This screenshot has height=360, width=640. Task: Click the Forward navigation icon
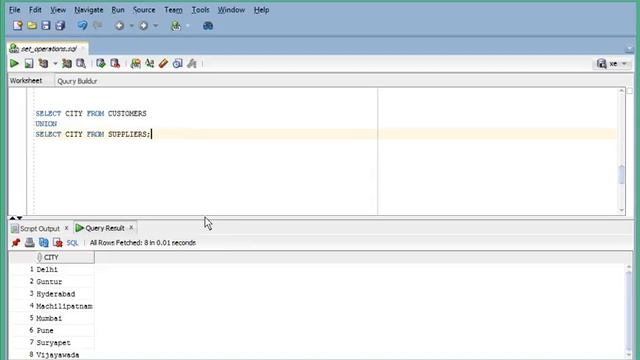click(143, 26)
